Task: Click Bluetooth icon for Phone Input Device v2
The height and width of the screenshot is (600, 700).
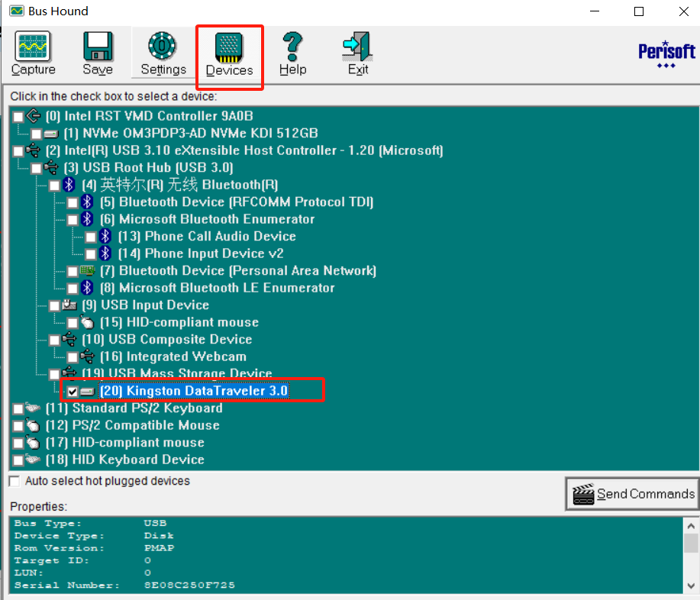Action: click(x=105, y=253)
